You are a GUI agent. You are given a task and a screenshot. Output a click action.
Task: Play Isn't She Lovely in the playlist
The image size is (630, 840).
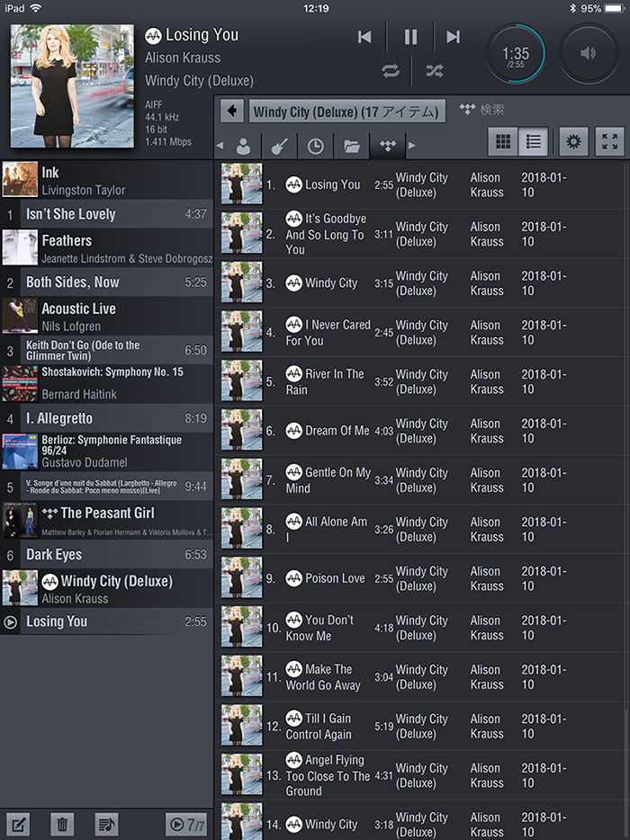click(x=107, y=214)
